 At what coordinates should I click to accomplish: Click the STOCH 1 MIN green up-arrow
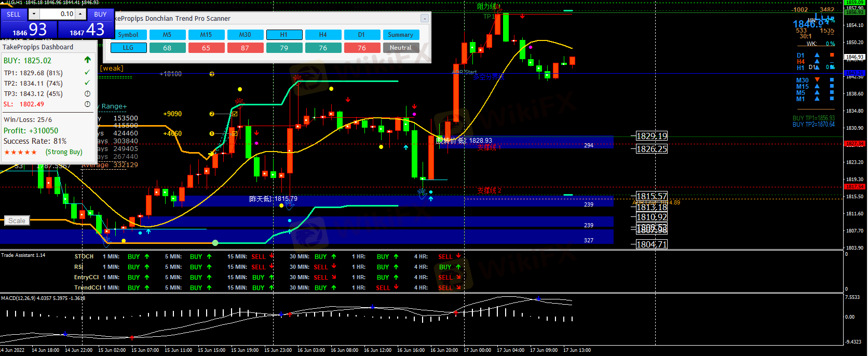pos(147,256)
